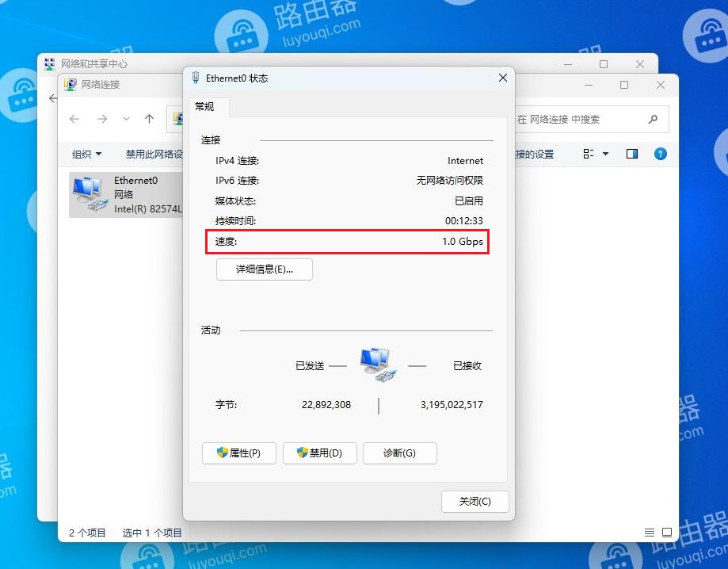Click the 持续时间 value 00:12:33

click(x=464, y=221)
